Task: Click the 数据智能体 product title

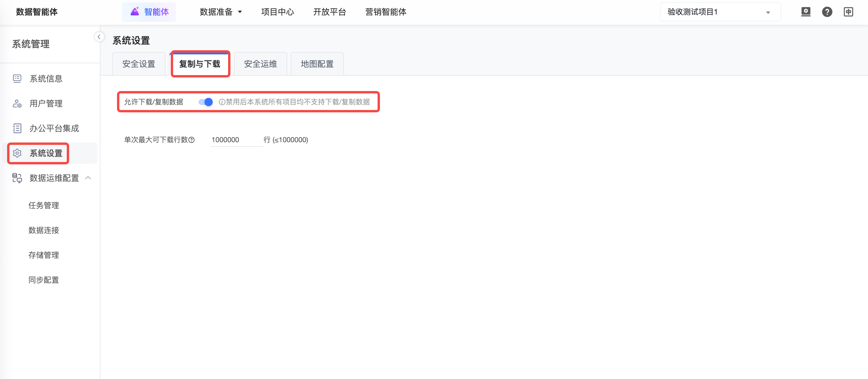Action: (37, 12)
